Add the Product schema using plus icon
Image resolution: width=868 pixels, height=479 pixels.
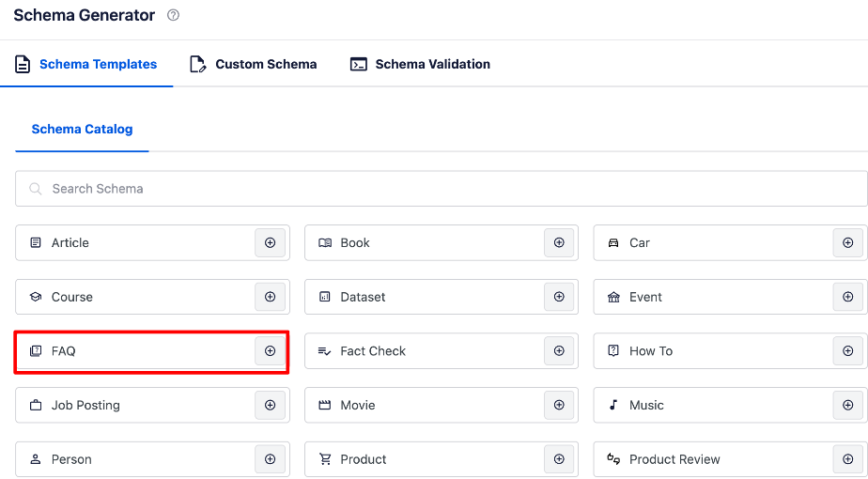tap(559, 459)
